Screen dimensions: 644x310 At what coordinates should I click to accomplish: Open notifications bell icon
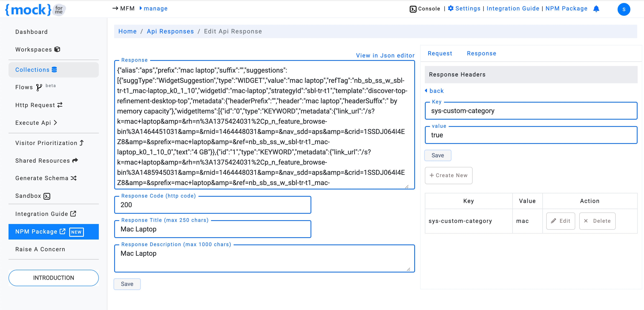(x=596, y=9)
